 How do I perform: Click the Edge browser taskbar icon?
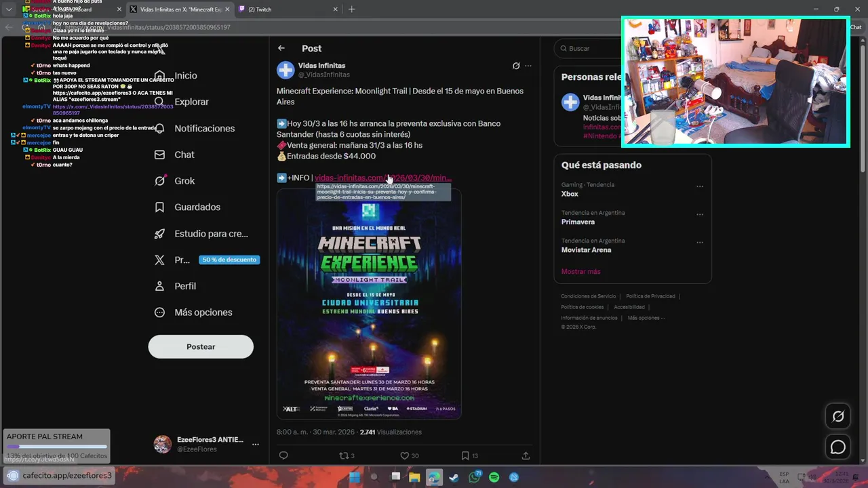point(435,477)
